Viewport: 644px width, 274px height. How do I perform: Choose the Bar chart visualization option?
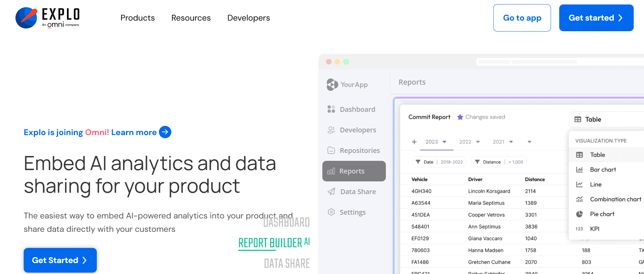tap(606, 169)
